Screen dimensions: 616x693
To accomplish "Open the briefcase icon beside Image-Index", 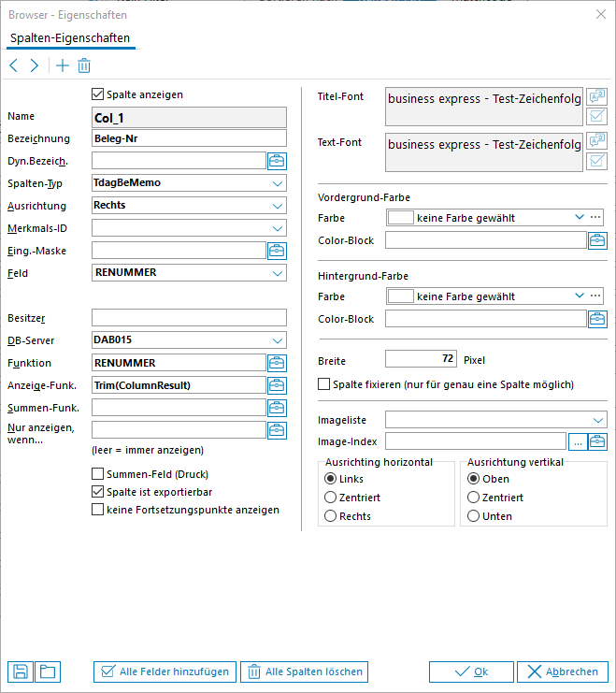I will (597, 442).
